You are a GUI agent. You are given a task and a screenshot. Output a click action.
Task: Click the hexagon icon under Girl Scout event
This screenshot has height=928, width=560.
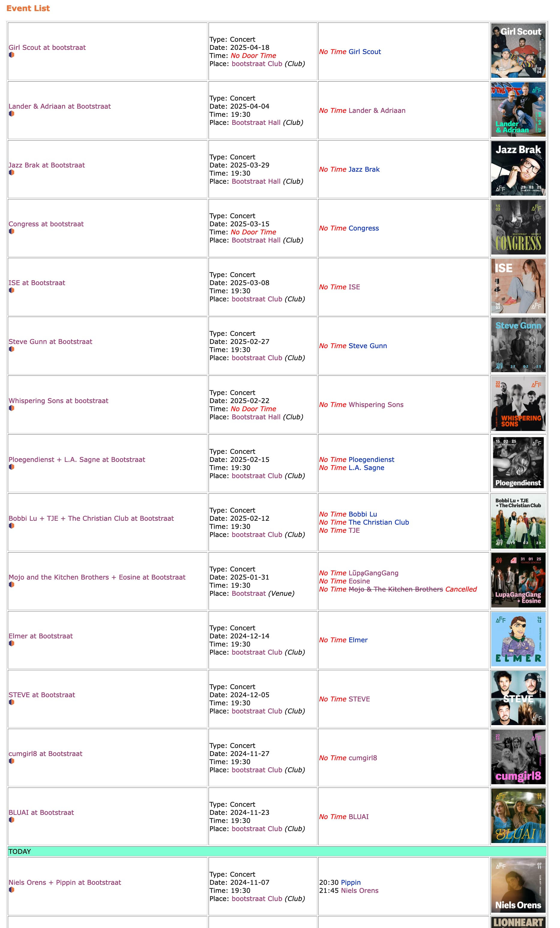pyautogui.click(x=12, y=55)
